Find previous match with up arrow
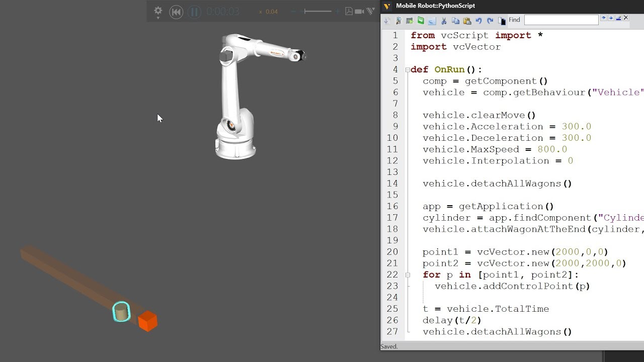 pyautogui.click(x=611, y=18)
